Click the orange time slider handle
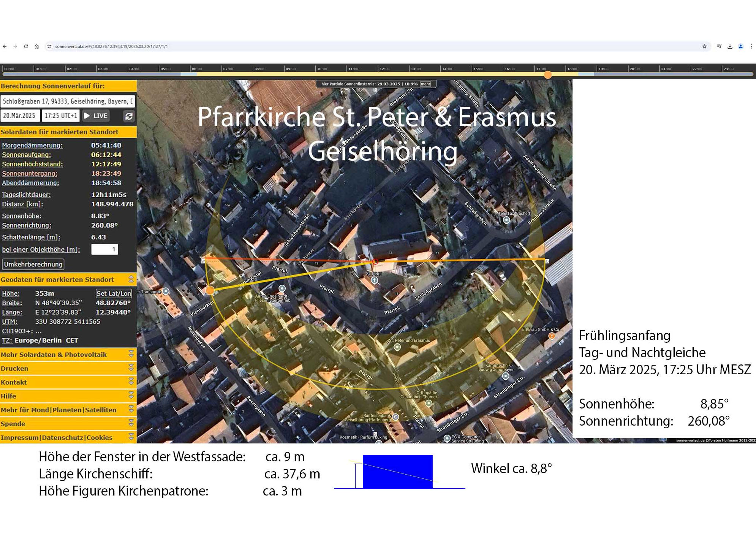Image resolution: width=756 pixels, height=551 pixels. [x=548, y=75]
